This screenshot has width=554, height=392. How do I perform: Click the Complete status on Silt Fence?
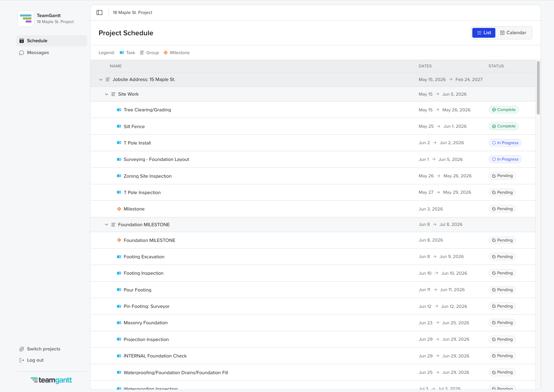(x=504, y=126)
